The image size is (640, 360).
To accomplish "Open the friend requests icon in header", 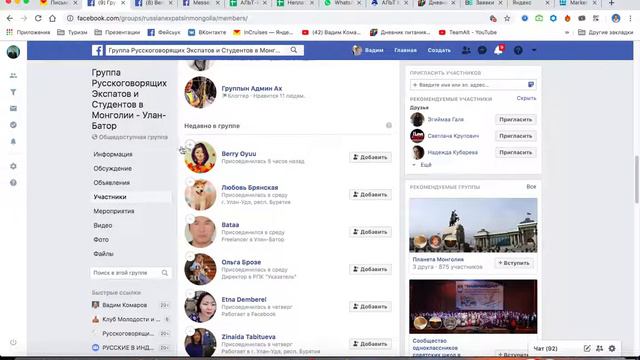I will [x=466, y=50].
